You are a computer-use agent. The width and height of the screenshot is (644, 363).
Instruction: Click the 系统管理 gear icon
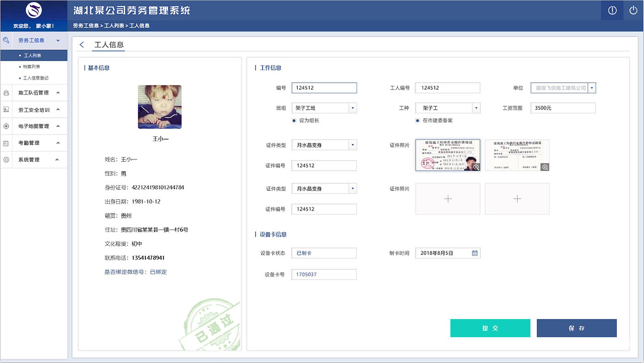(x=7, y=160)
